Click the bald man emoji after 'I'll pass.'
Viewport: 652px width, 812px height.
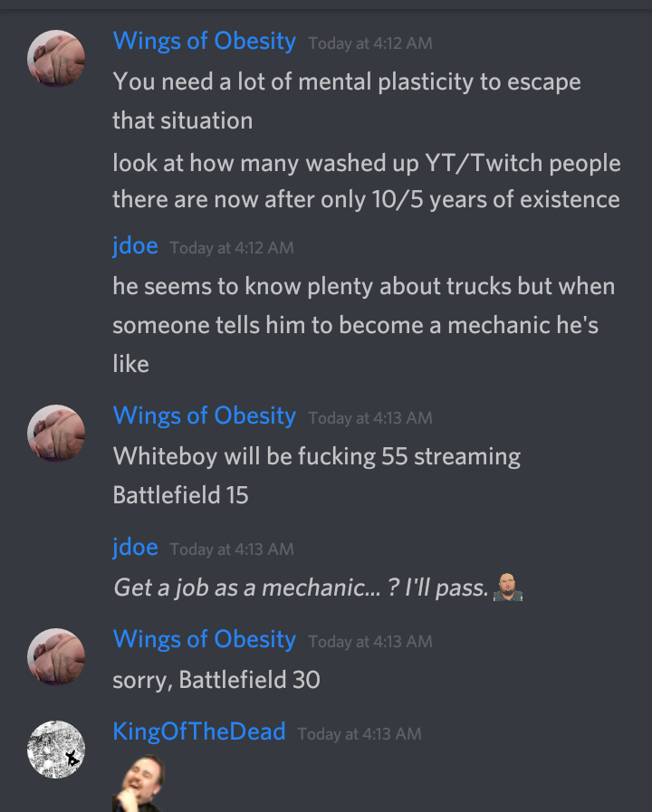click(507, 588)
